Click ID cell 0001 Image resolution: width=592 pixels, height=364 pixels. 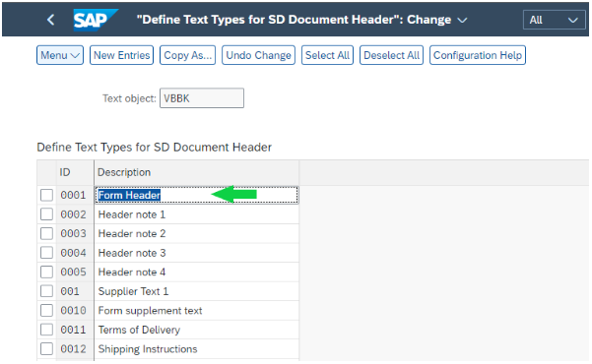point(75,196)
